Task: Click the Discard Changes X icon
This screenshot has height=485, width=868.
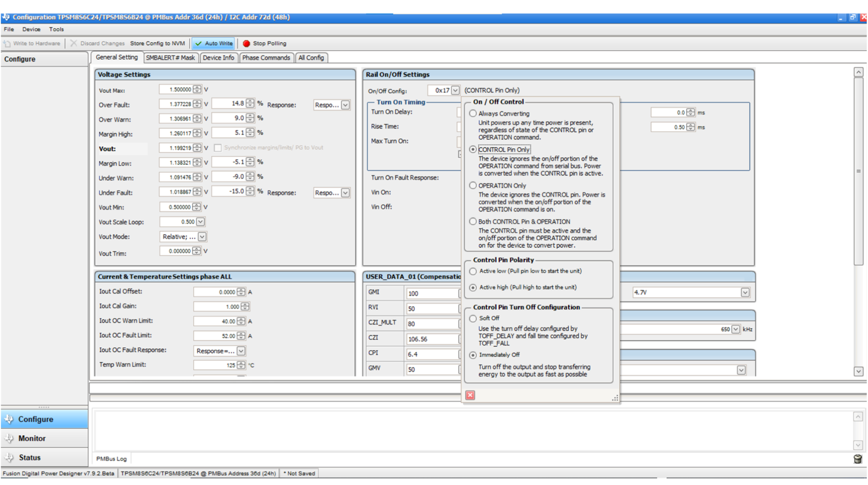Action: [73, 43]
